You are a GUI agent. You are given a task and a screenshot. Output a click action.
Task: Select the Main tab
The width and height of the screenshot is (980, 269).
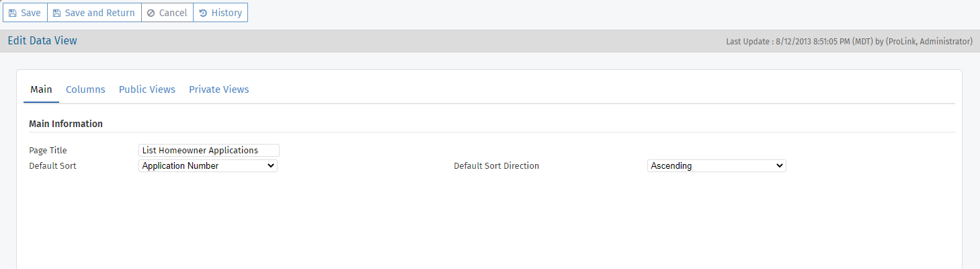[41, 89]
